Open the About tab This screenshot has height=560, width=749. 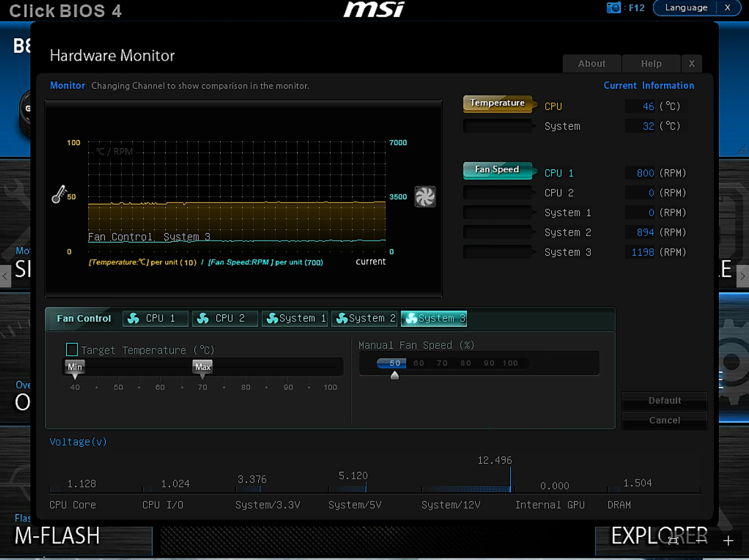[592, 64]
